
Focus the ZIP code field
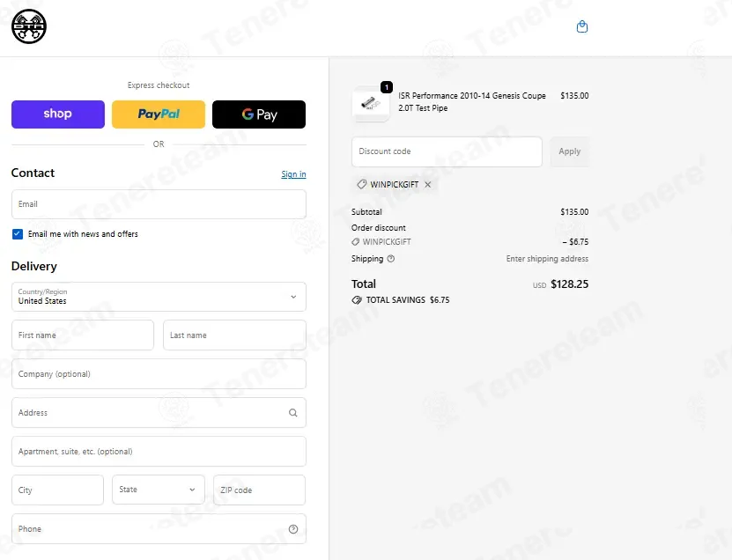(x=259, y=490)
